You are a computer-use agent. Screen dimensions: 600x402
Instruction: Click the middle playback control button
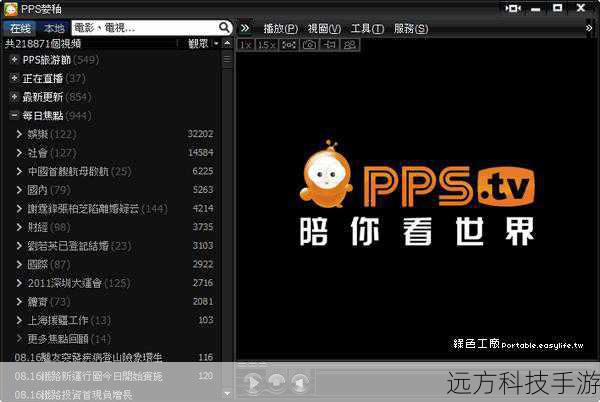click(x=276, y=382)
